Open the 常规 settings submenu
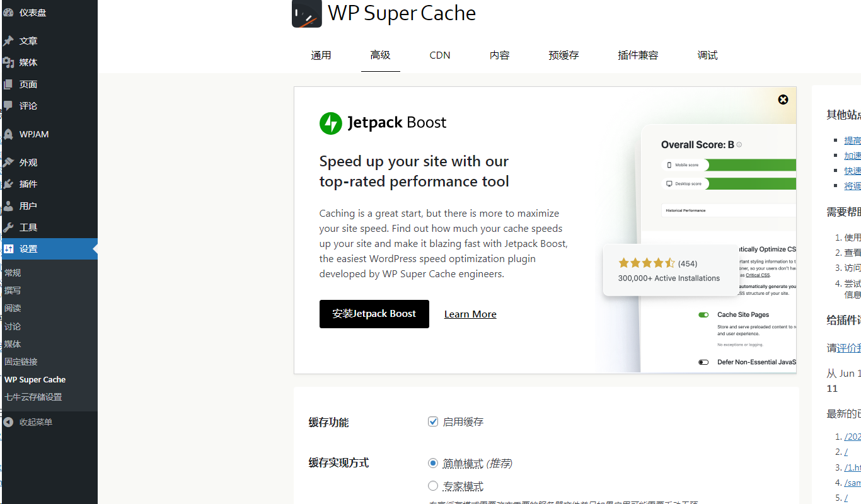The image size is (861, 504). [x=50, y=273]
